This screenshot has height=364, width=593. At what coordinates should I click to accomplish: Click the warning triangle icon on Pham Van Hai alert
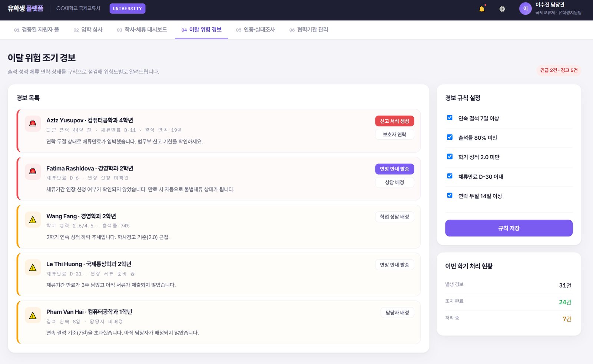[33, 315]
